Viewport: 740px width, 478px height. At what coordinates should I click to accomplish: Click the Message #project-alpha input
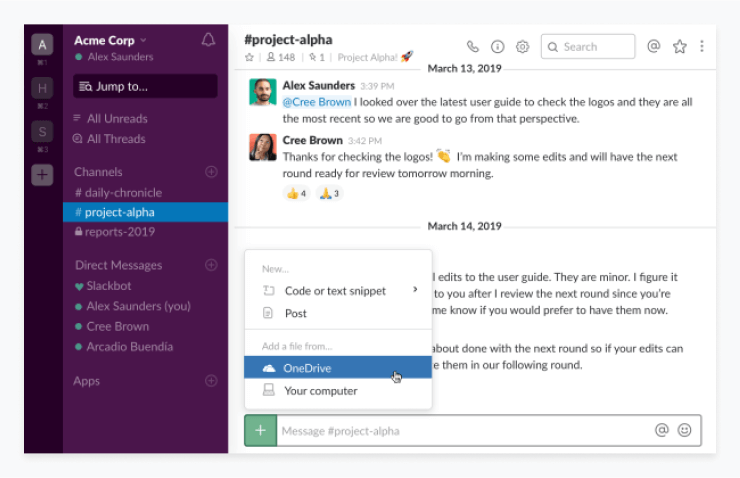(x=465, y=430)
